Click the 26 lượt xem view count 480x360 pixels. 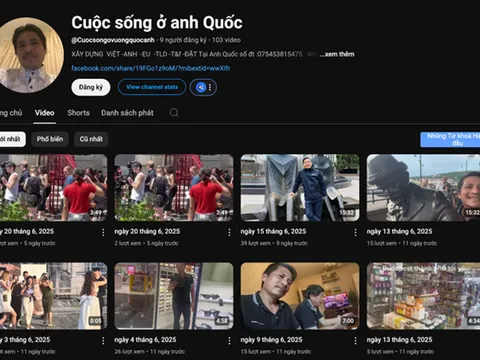[129, 352]
